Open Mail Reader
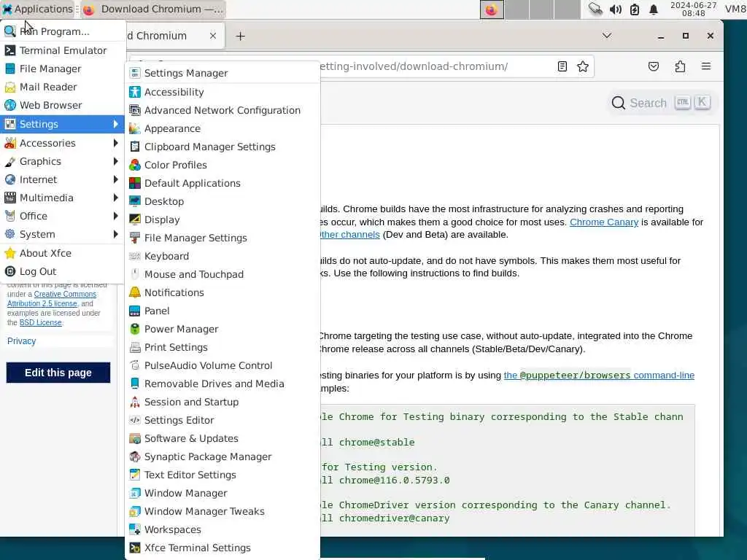 click(x=62, y=87)
